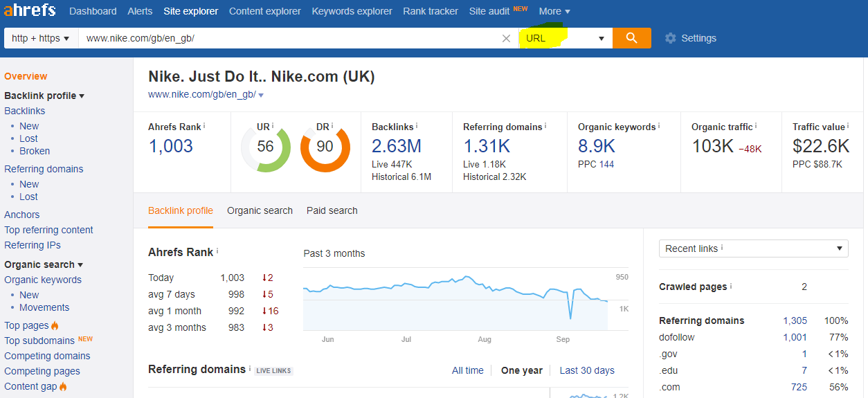Open Rank tracker in top navigation
Viewport: 868px width, 398px height.
pos(431,11)
